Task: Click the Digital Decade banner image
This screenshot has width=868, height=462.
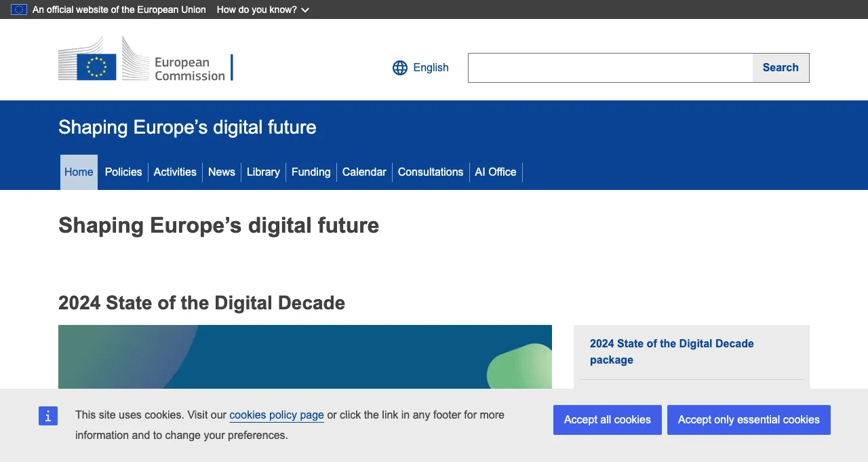Action: coord(305,357)
